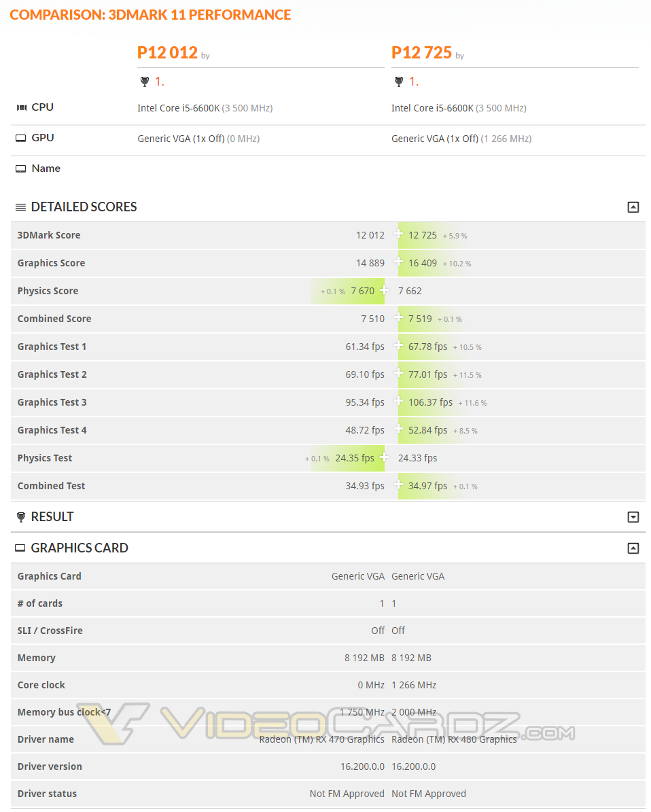Click plus icon in Graphics Test 3 row
Screen dimensions: 651x812
(398, 402)
